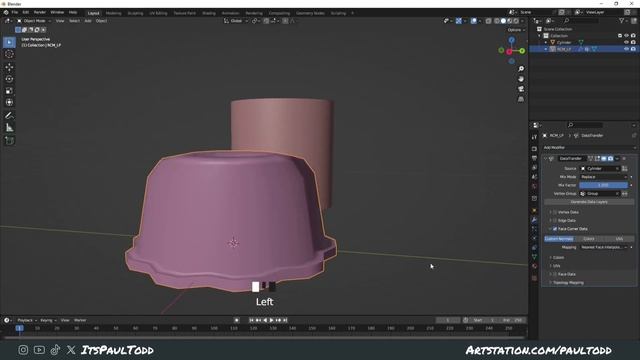This screenshot has width=640, height=360.
Task: Click the play animation button
Action: (272, 320)
